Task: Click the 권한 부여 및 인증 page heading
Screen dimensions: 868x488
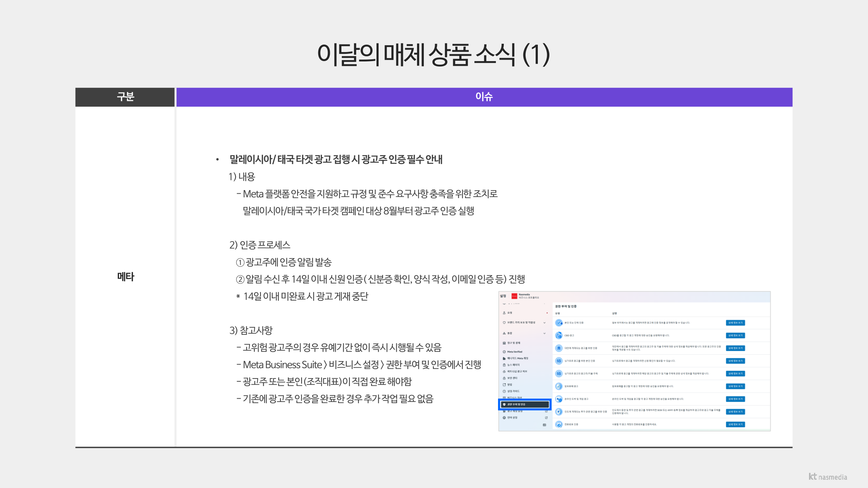Action: click(x=566, y=306)
